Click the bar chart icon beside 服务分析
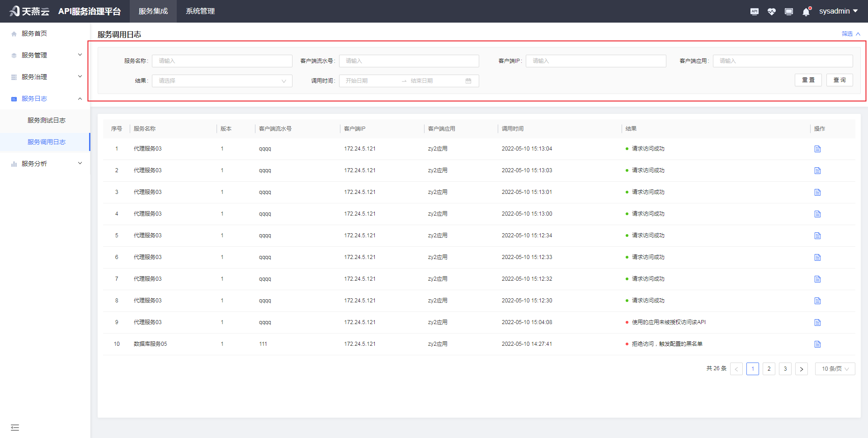Viewport: 868px width, 438px height. point(13,163)
